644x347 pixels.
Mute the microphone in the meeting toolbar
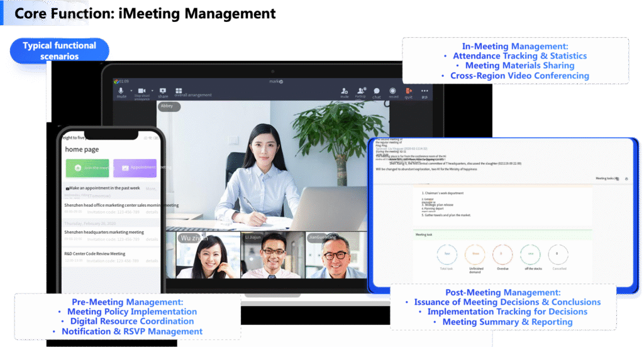[x=121, y=91]
